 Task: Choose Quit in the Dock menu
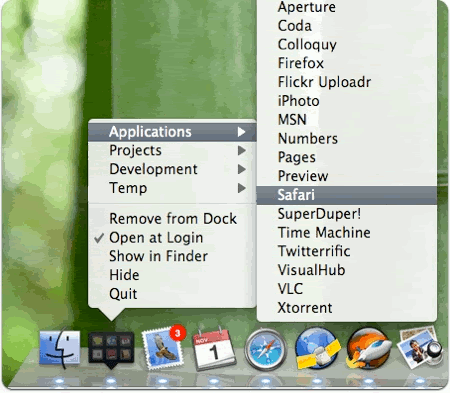(172, 294)
